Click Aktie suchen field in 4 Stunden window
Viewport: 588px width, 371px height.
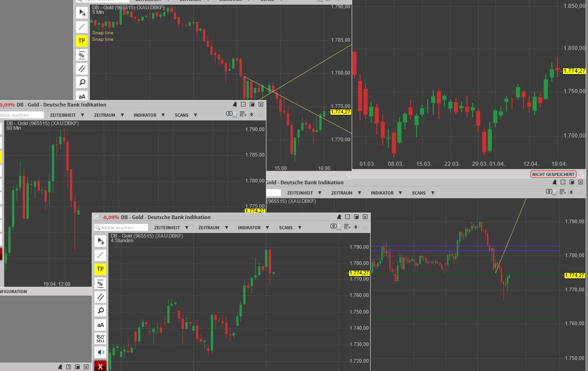tap(121, 227)
